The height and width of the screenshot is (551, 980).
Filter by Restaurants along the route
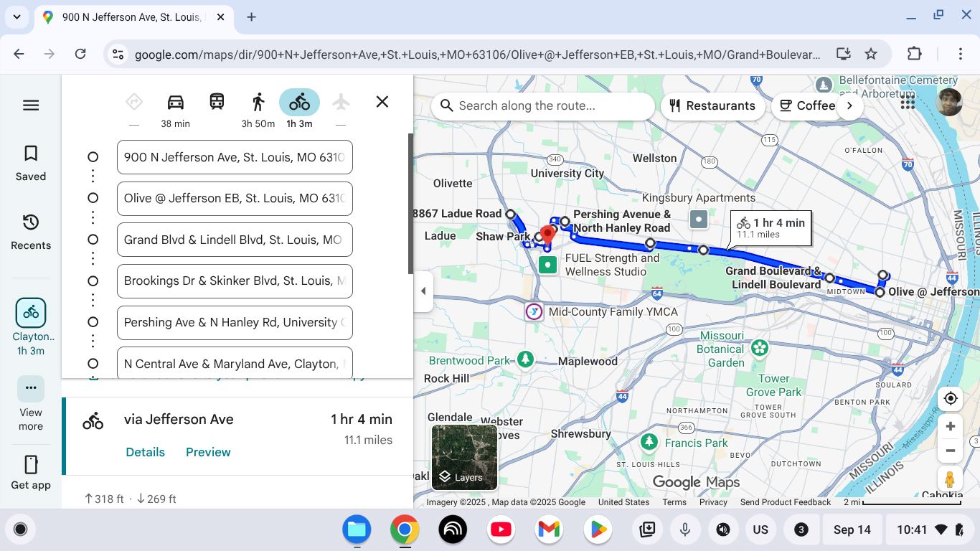(712, 105)
